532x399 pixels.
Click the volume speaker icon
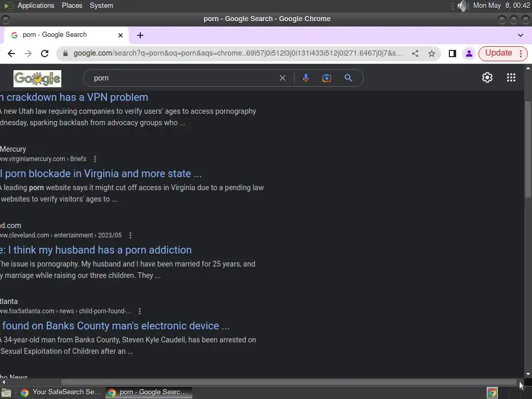pyautogui.click(x=462, y=6)
